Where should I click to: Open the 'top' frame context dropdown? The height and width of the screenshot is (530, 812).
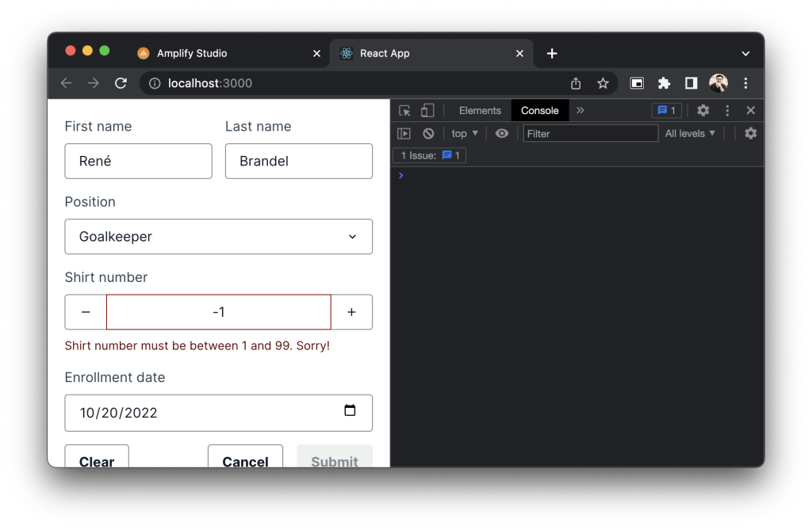tap(464, 133)
